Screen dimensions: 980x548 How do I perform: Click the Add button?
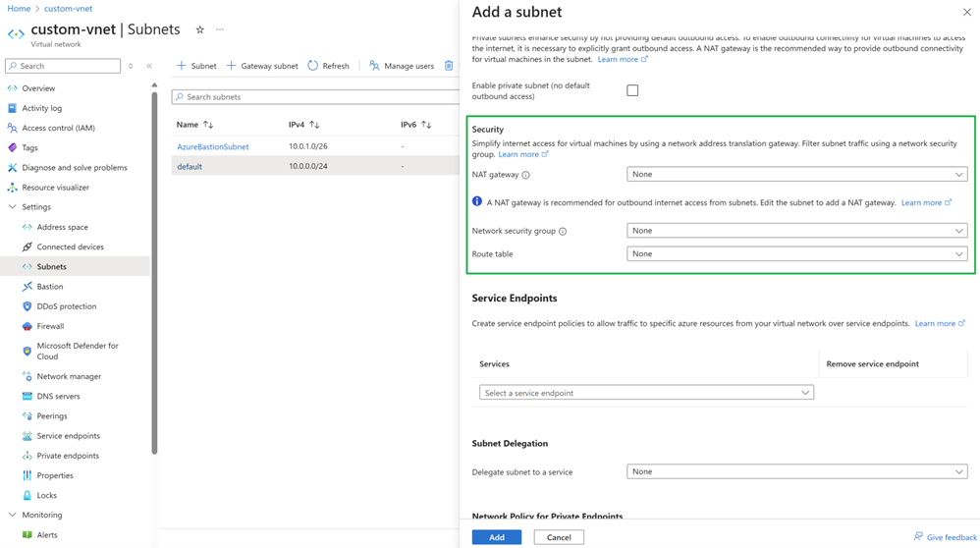pos(496,537)
